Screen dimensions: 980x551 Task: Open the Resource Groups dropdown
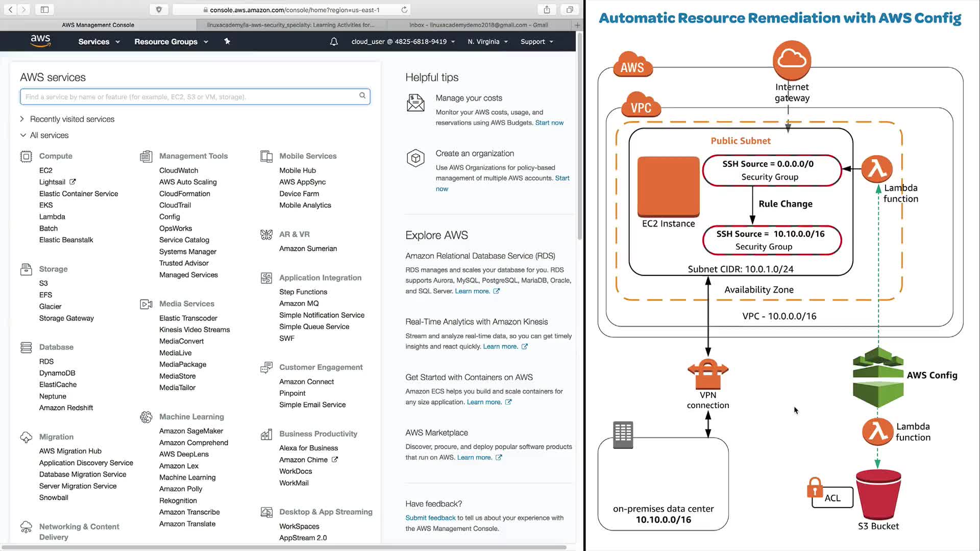171,41
